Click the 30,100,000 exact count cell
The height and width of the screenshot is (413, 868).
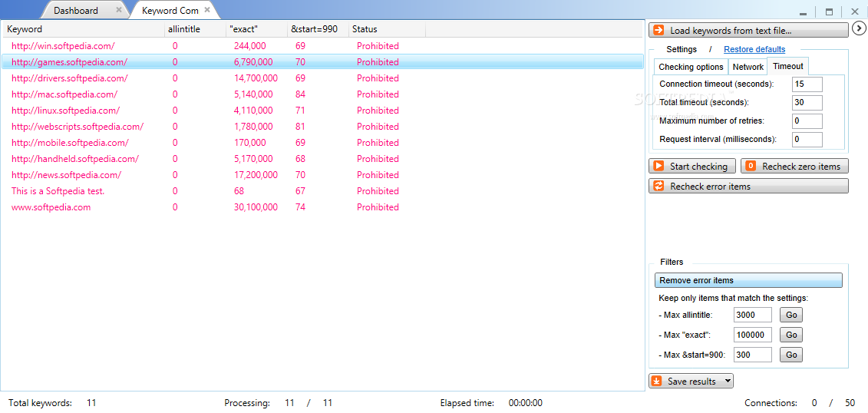(x=256, y=207)
